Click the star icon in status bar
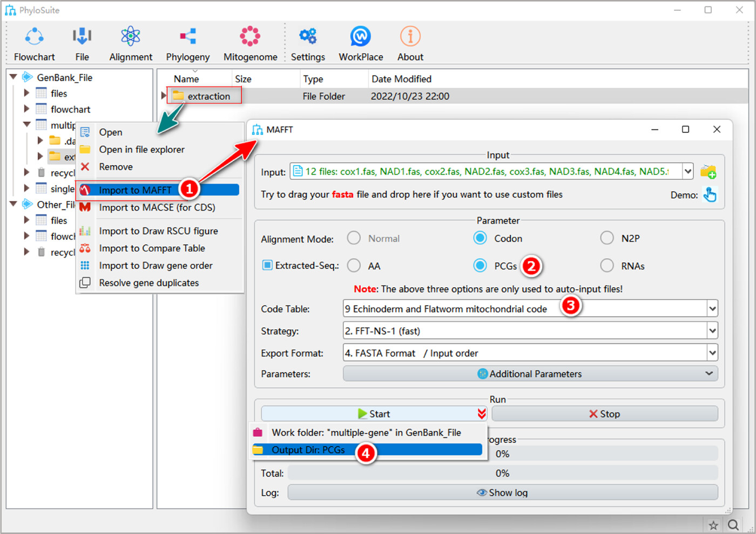Image resolution: width=756 pixels, height=534 pixels. [x=713, y=525]
